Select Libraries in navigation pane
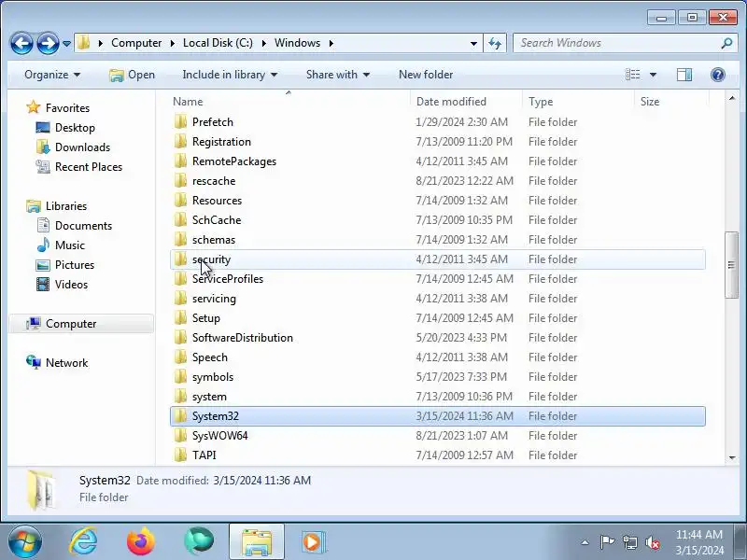Viewport: 747px width, 560px height. pos(65,206)
